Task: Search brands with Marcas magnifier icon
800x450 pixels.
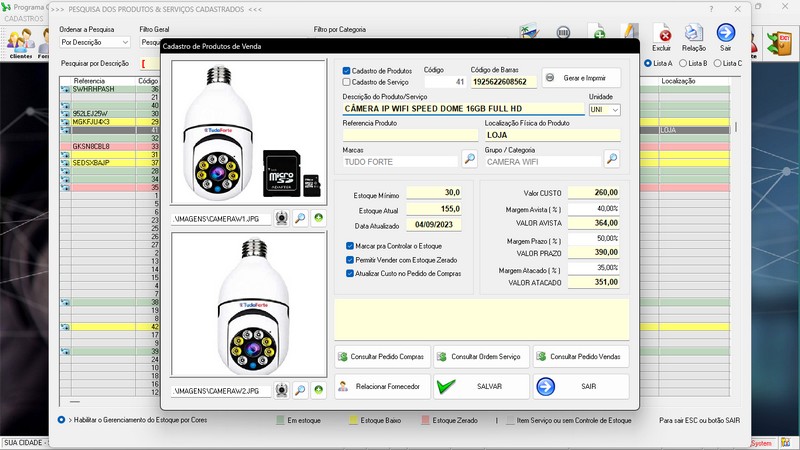Action: tap(469, 159)
